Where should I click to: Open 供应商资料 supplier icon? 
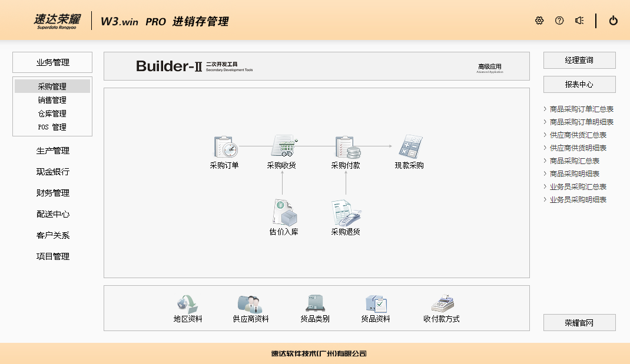pos(250,304)
